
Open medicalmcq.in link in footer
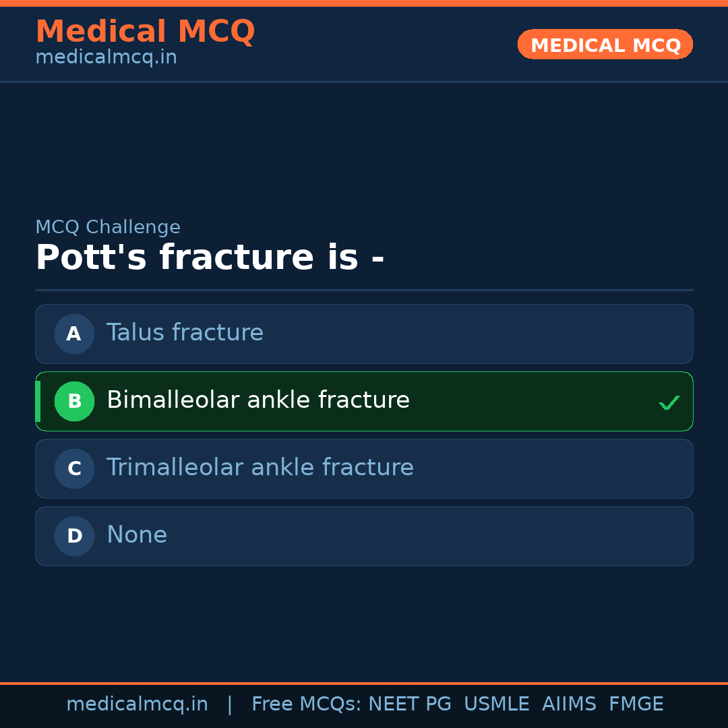tap(137, 704)
